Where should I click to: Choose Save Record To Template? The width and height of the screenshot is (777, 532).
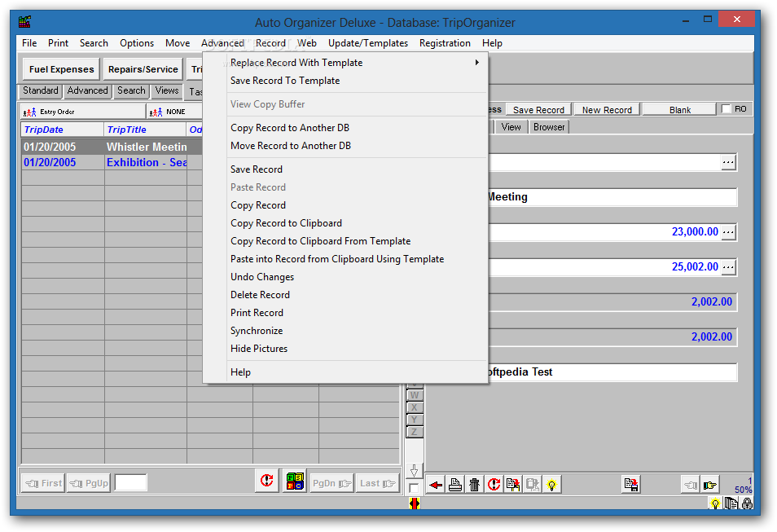point(285,81)
